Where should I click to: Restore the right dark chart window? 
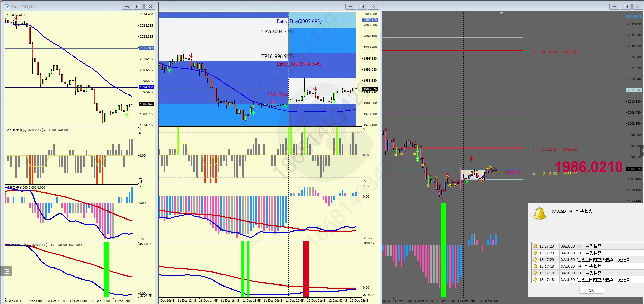626,7
